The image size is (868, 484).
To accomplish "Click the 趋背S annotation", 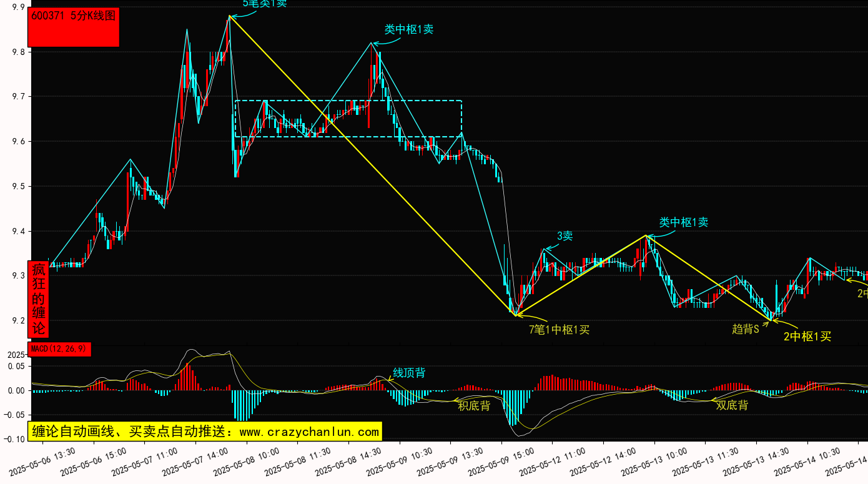I will point(746,329).
